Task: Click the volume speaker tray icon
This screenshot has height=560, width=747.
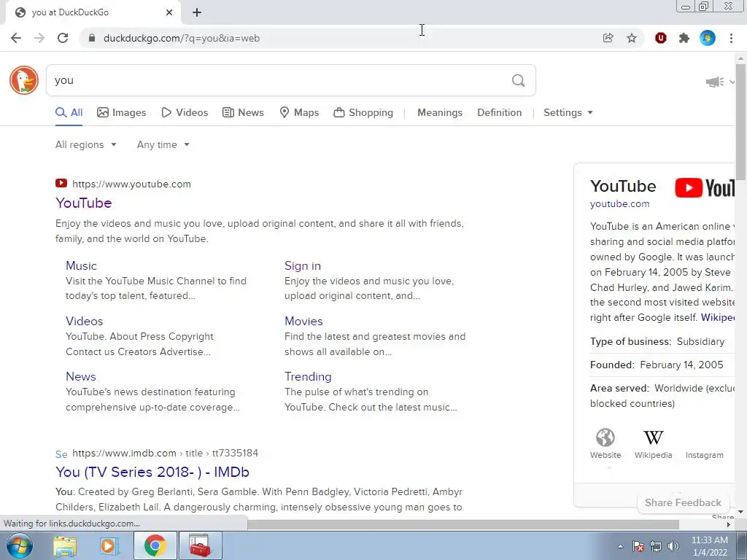Action: pos(673,546)
